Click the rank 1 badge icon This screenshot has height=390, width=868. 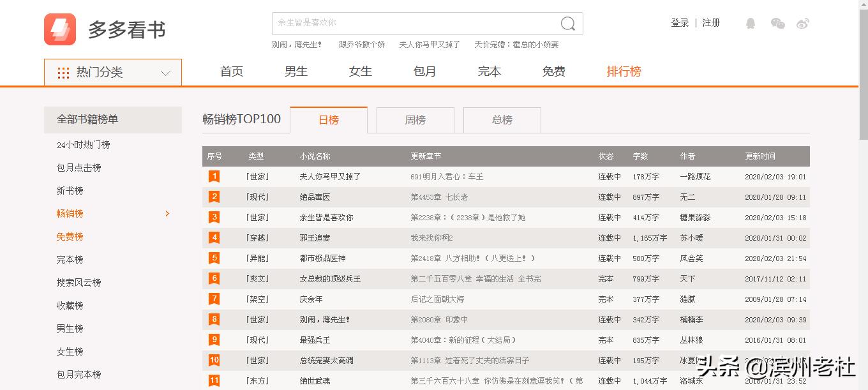point(214,176)
